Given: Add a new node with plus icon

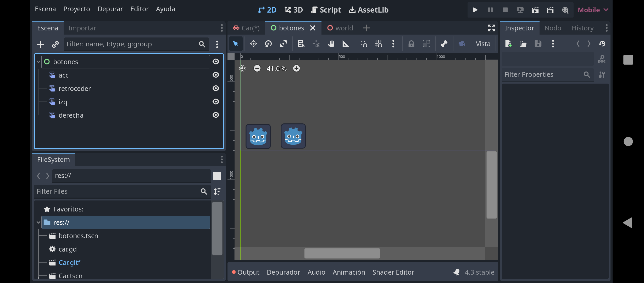Looking at the screenshot, I should [x=40, y=44].
